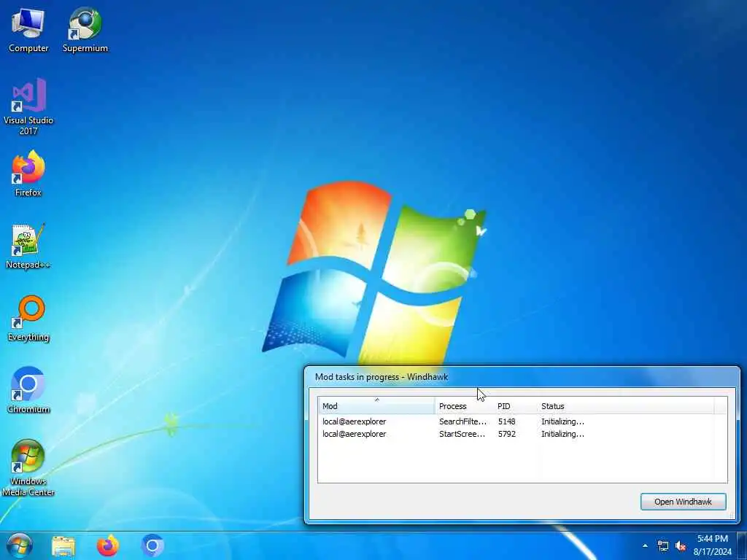747x560 pixels.
Task: Open the Computer desktop icon
Action: 28,29
